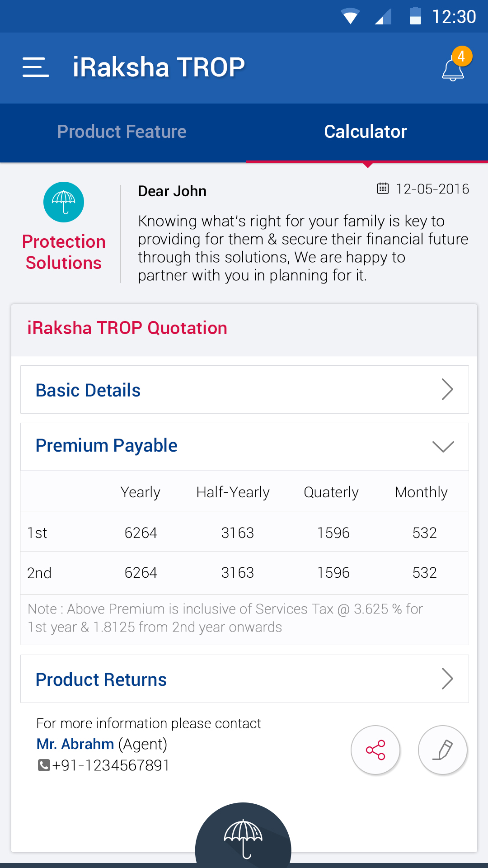Open the hamburger navigation menu

pos(36,67)
